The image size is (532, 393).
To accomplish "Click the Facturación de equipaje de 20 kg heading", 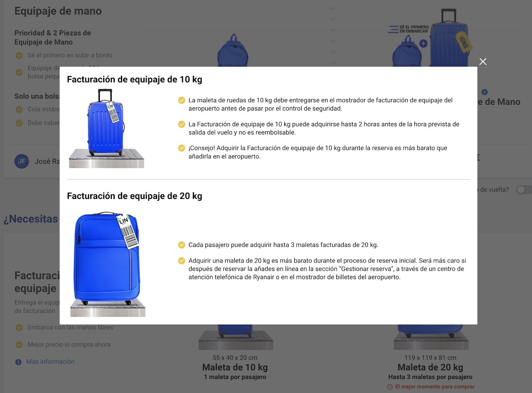I will [135, 196].
